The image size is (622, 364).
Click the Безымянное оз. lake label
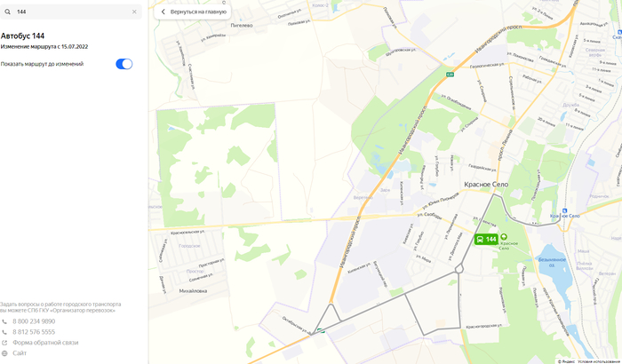(x=552, y=262)
